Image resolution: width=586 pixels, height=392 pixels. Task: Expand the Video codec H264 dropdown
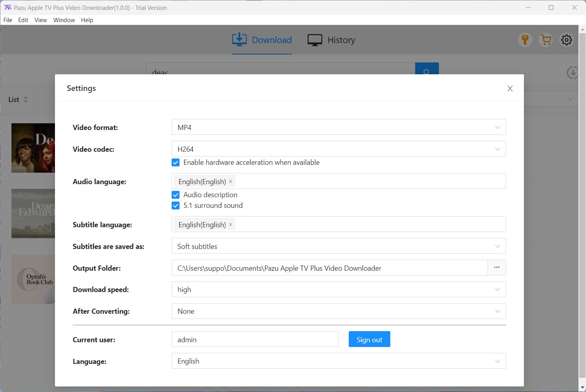click(338, 149)
